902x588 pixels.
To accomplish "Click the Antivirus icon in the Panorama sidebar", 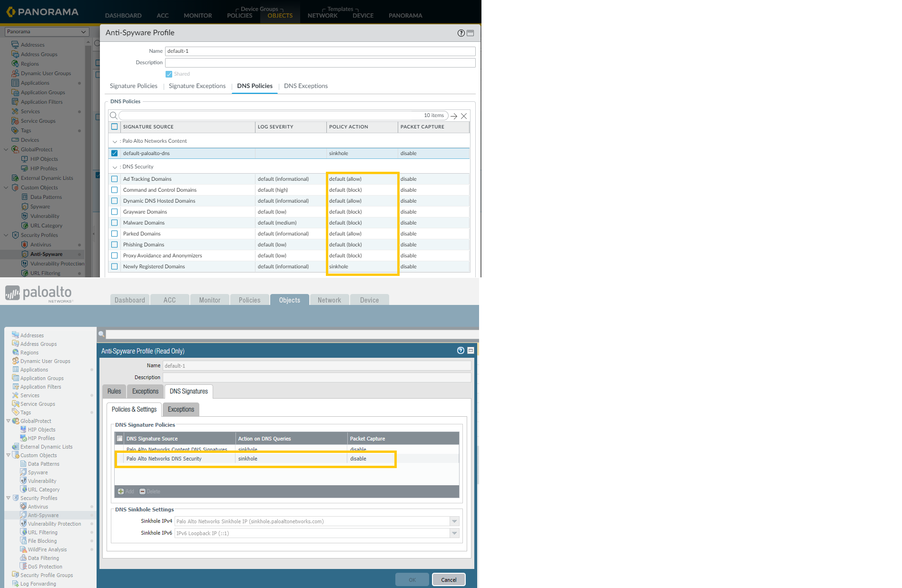I will (x=25, y=245).
